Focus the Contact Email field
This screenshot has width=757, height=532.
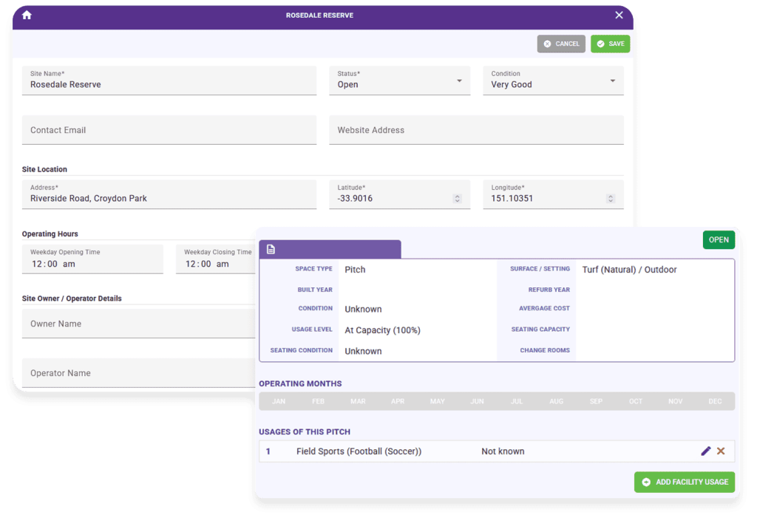169,130
